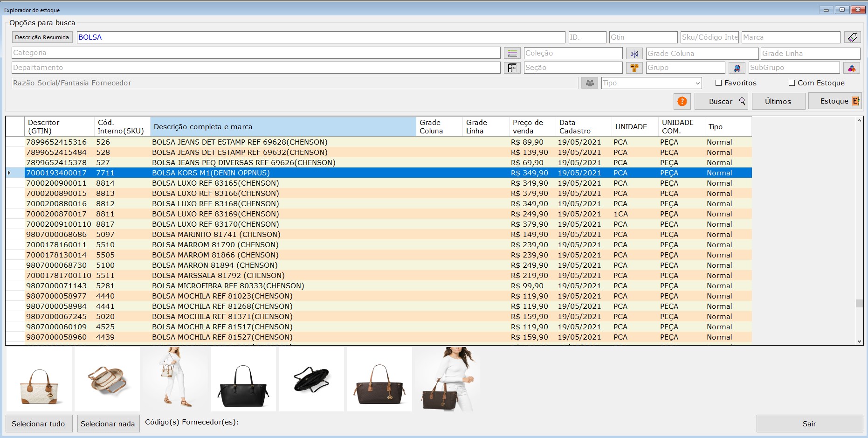Open the orange question mark help
Viewport: 868px width, 438px height.
click(682, 101)
